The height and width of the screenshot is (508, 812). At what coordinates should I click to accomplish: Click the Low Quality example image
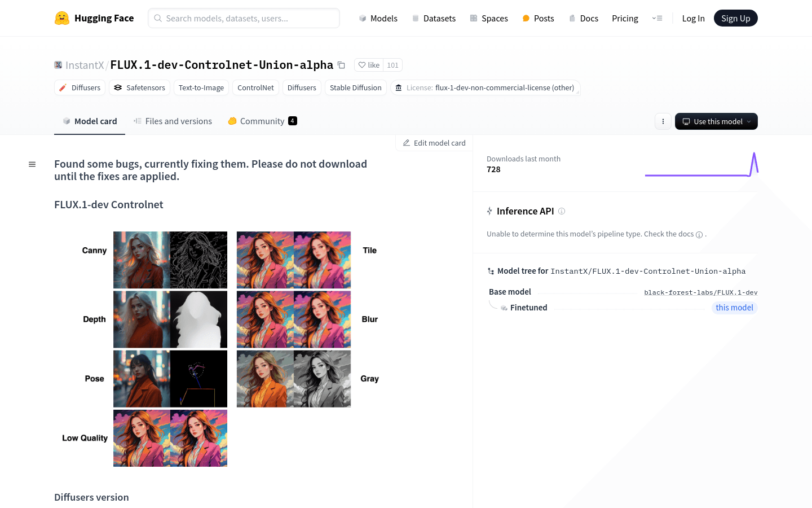point(170,438)
